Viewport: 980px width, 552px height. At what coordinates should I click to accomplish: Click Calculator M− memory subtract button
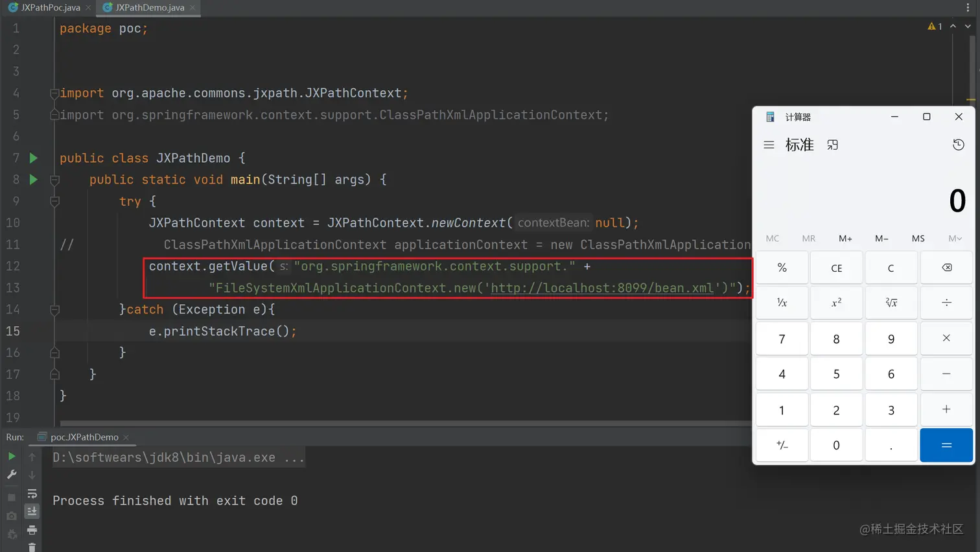pyautogui.click(x=881, y=239)
